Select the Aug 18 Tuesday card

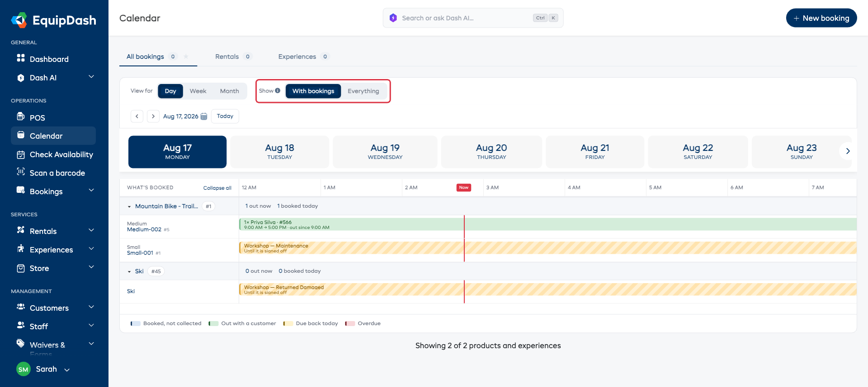point(279,152)
